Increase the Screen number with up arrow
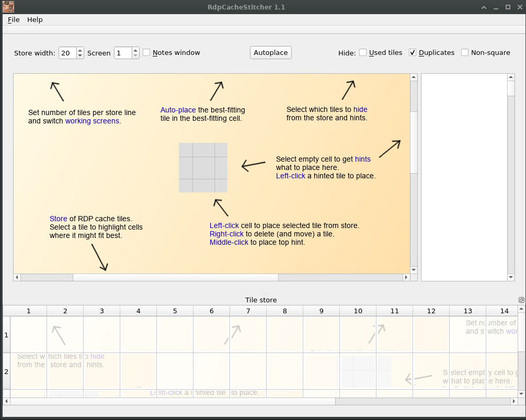 [x=135, y=50]
